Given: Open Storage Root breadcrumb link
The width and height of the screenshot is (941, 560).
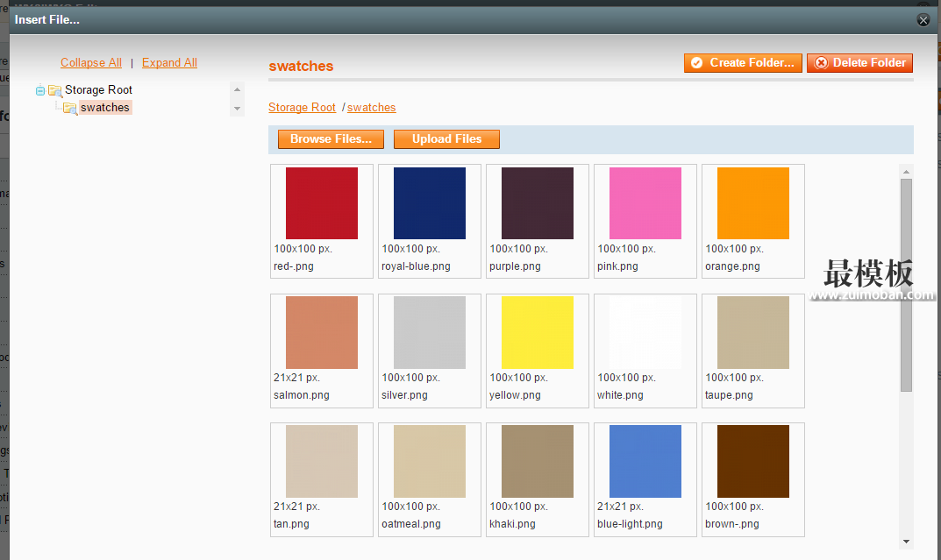Looking at the screenshot, I should point(302,107).
